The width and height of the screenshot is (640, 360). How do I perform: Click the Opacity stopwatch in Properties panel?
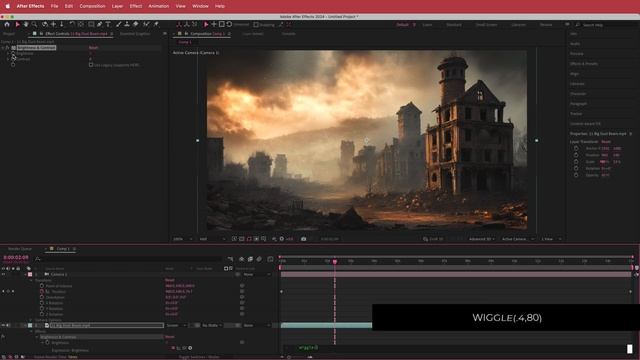pos(576,175)
